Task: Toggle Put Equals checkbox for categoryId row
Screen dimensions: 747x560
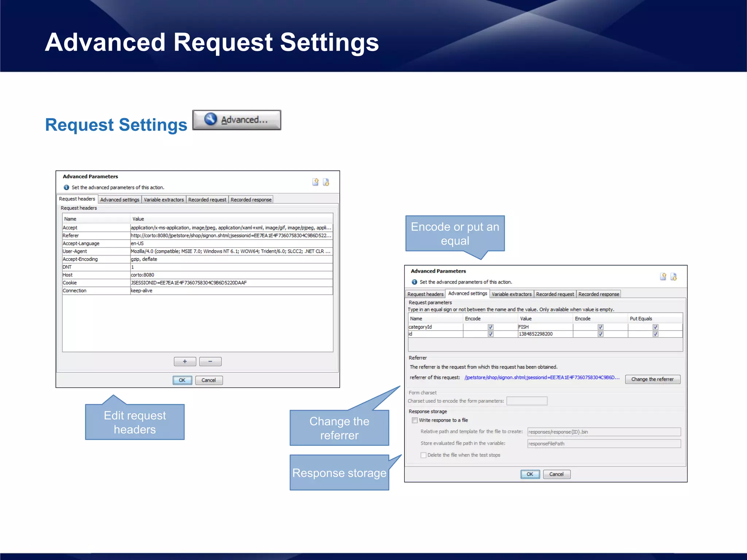Action: 655,327
